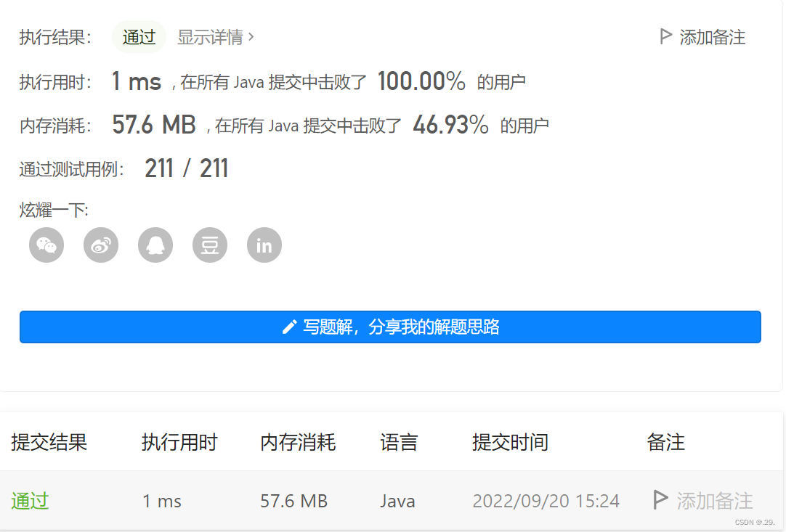Share result via the QQ icon
786x532 pixels.
(155, 245)
